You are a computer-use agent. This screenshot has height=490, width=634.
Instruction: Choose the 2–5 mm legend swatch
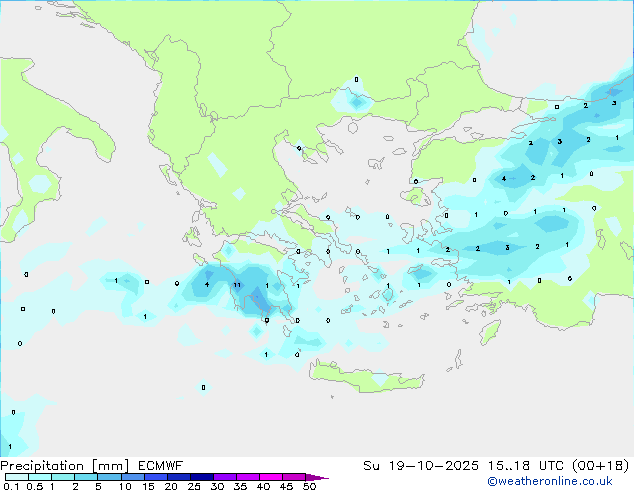coord(86,477)
